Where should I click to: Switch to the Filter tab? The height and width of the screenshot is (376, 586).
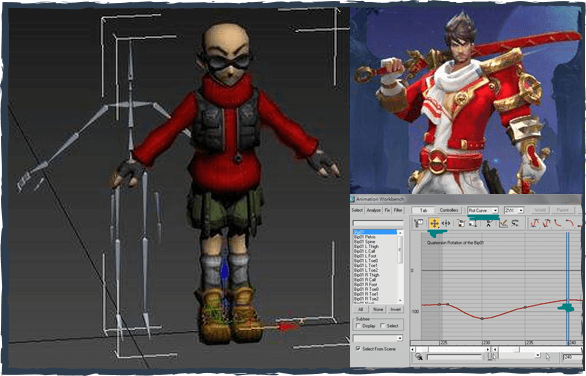pyautogui.click(x=398, y=210)
